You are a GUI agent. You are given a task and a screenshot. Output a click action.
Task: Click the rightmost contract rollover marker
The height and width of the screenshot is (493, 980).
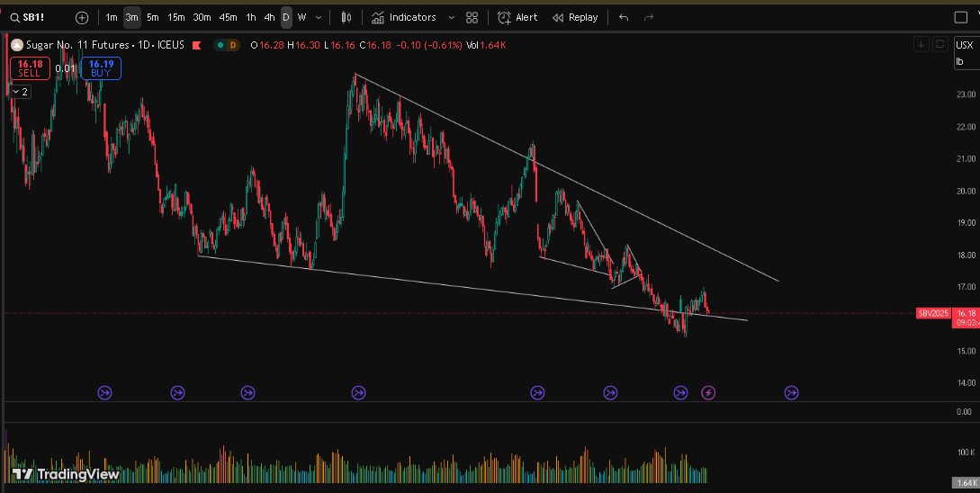tap(791, 392)
